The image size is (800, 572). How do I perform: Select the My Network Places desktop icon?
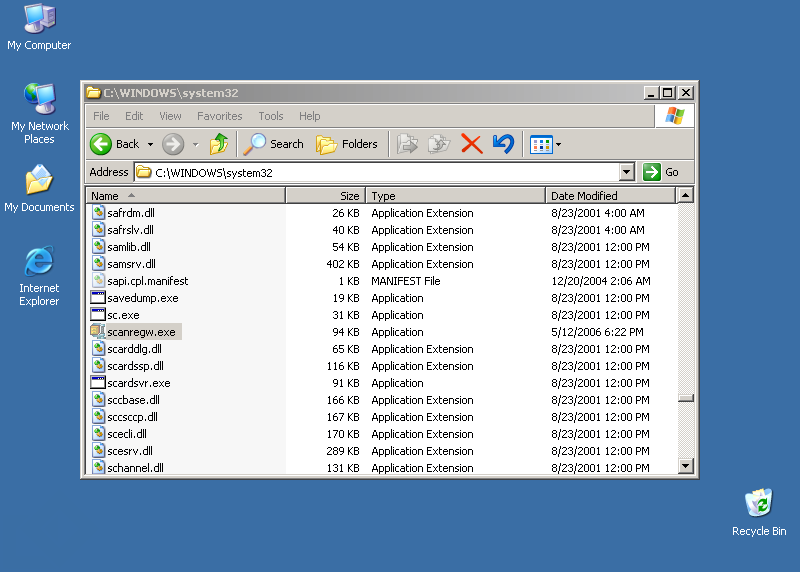pyautogui.click(x=39, y=98)
